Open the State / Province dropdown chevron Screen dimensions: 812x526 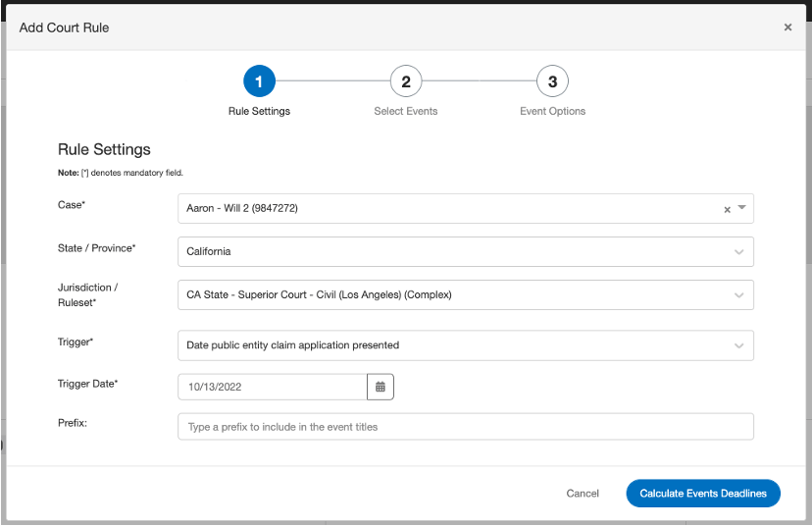pos(739,252)
